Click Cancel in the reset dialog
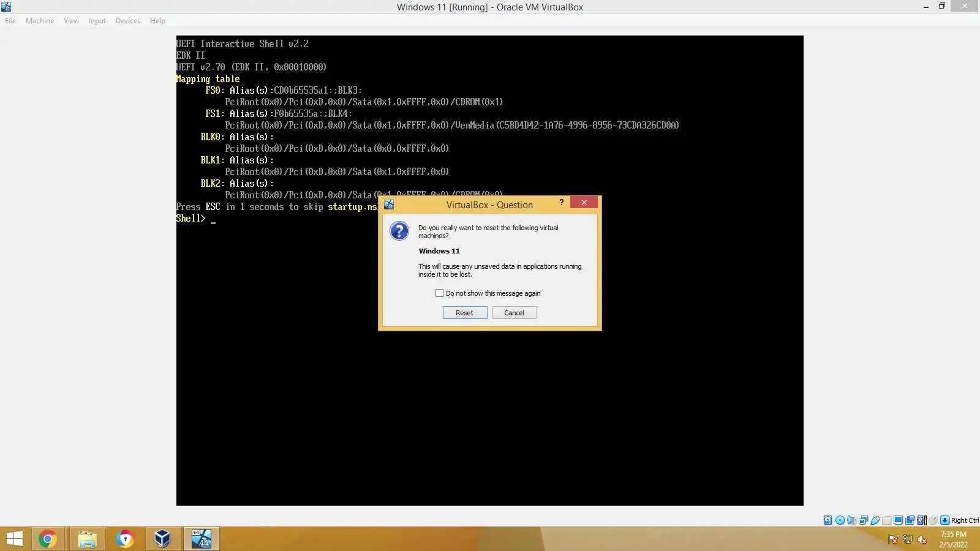 [514, 313]
